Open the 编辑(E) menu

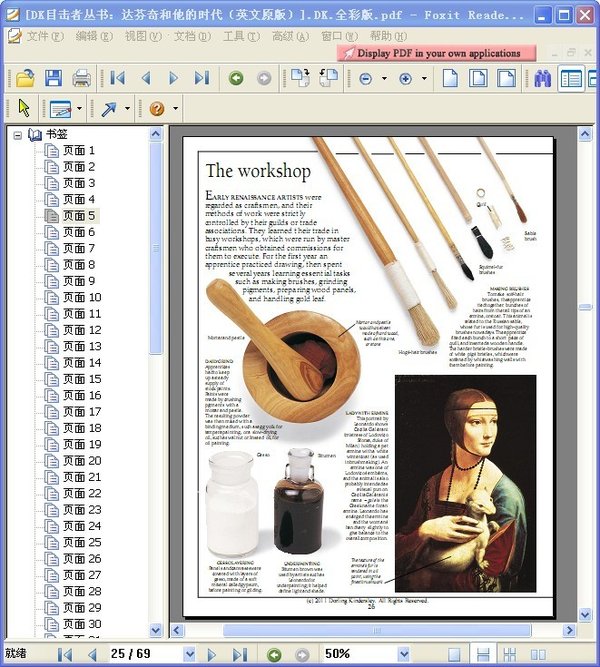(x=94, y=37)
